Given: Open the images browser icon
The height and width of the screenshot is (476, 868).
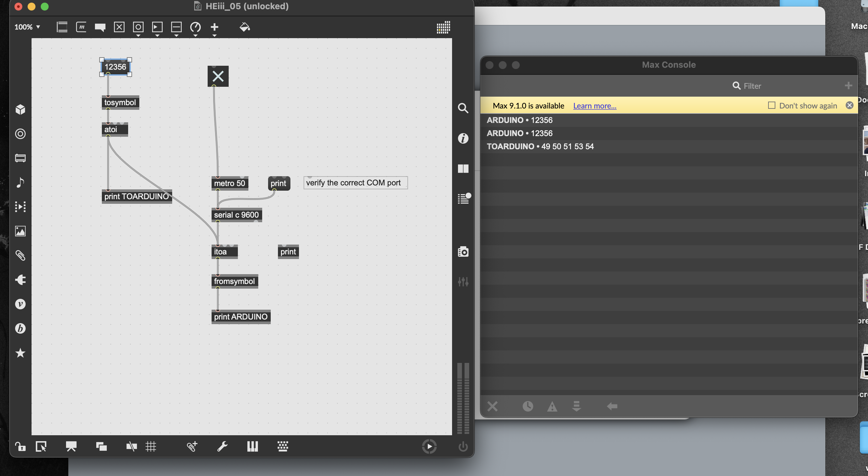Looking at the screenshot, I should coord(20,231).
